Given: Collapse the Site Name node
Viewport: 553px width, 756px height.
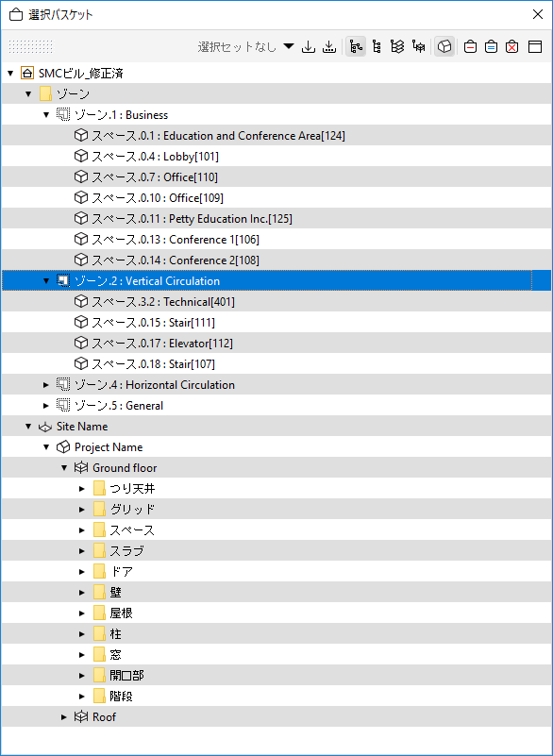Looking at the screenshot, I should (28, 427).
